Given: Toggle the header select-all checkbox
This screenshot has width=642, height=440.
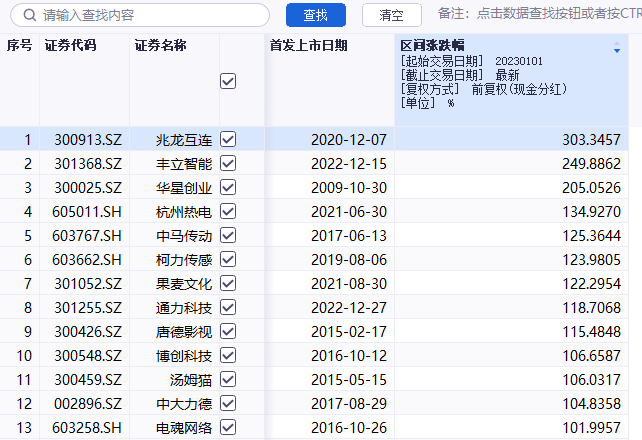Looking at the screenshot, I should [x=228, y=81].
